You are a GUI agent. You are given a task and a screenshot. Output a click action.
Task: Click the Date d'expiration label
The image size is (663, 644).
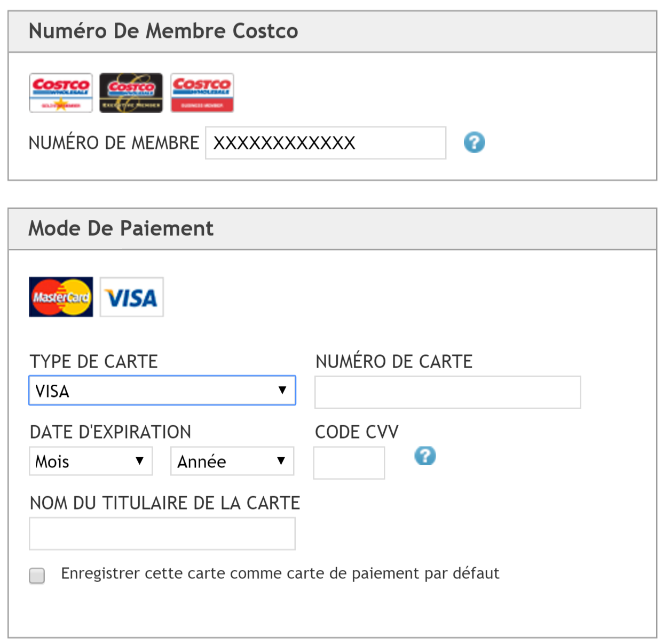click(111, 432)
